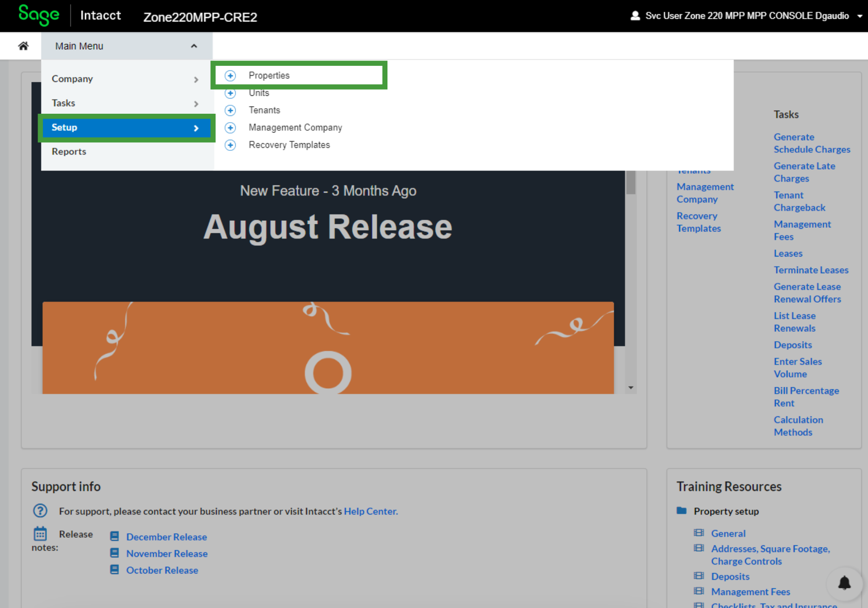
Task: Add a favorite with the plus icon beside Properties
Action: pos(230,76)
